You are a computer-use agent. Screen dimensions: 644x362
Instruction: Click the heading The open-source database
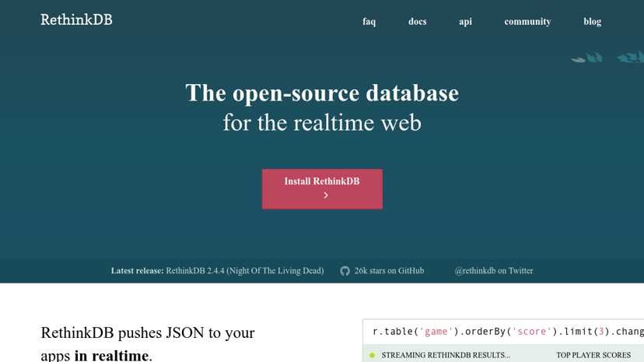(x=322, y=93)
